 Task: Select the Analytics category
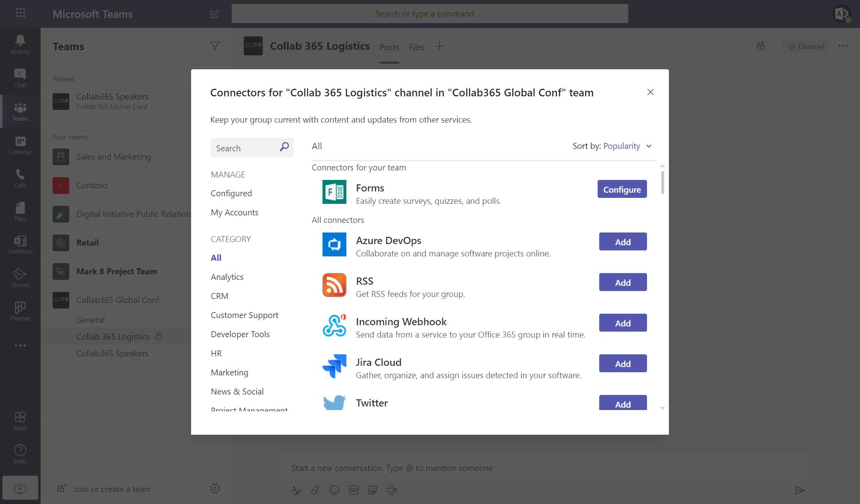pos(227,277)
